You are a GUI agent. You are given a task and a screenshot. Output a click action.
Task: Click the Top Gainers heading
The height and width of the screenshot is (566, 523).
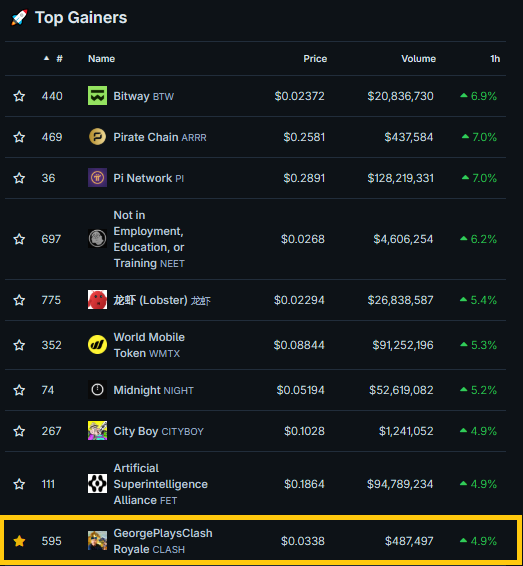click(x=81, y=18)
